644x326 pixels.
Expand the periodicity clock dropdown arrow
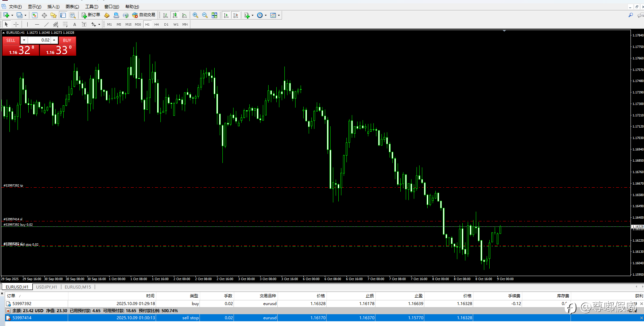[266, 15]
